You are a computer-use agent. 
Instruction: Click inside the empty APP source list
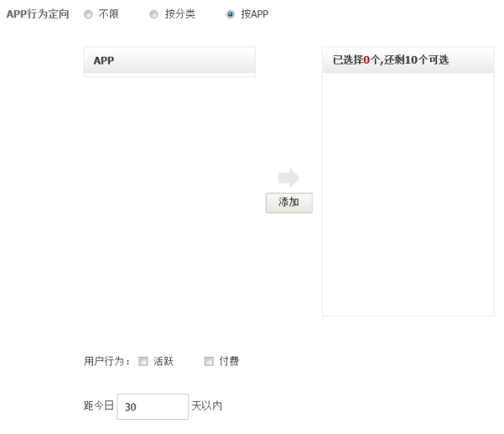(x=169, y=197)
